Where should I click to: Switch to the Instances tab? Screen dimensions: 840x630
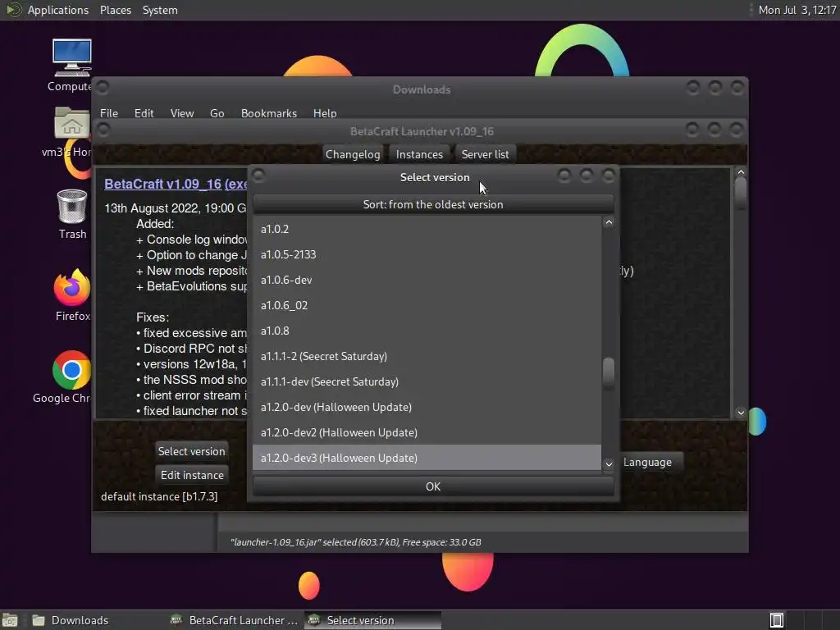(419, 154)
